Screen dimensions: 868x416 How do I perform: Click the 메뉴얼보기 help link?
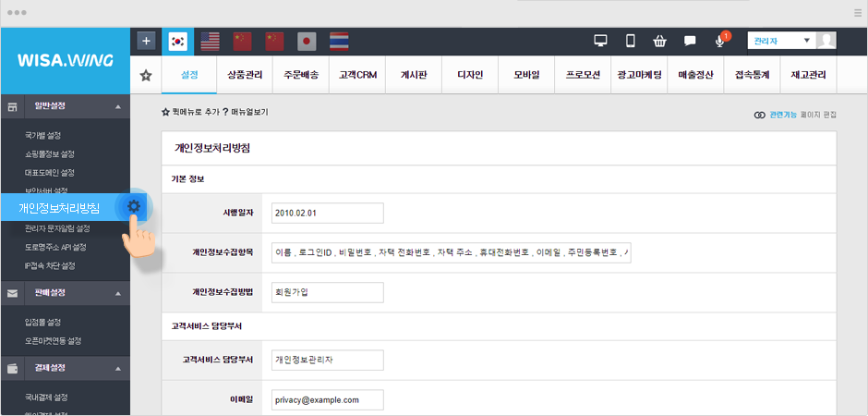tap(246, 112)
